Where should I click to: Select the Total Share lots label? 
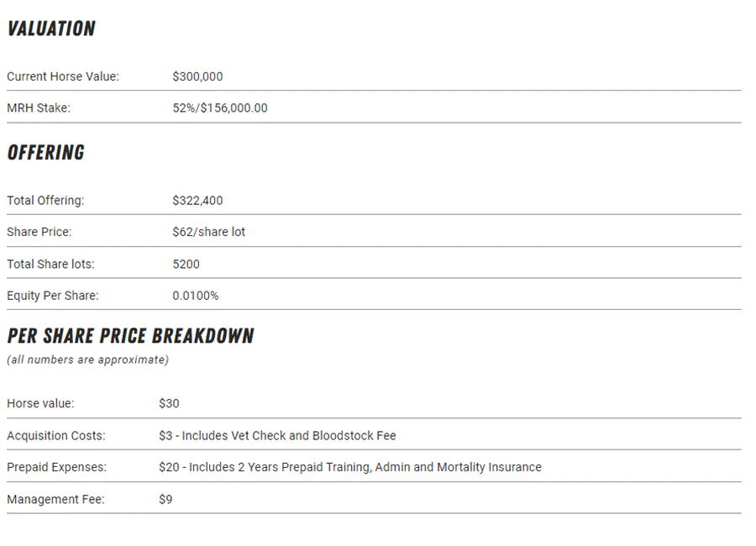click(50, 264)
